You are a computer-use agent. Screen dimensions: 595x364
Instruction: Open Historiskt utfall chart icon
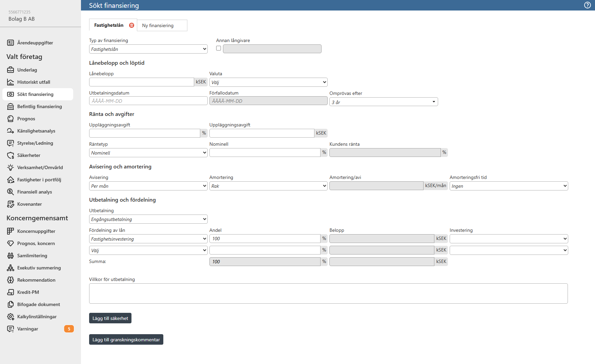coord(11,82)
